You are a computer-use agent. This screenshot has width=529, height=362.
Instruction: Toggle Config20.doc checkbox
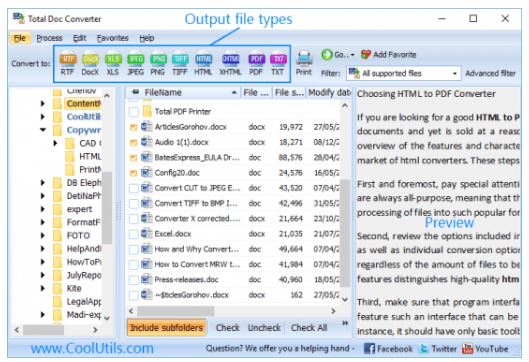pyautogui.click(x=134, y=173)
